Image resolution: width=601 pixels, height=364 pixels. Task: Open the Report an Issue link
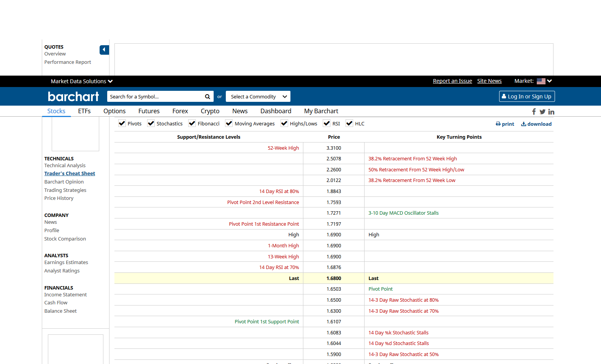[x=452, y=81]
